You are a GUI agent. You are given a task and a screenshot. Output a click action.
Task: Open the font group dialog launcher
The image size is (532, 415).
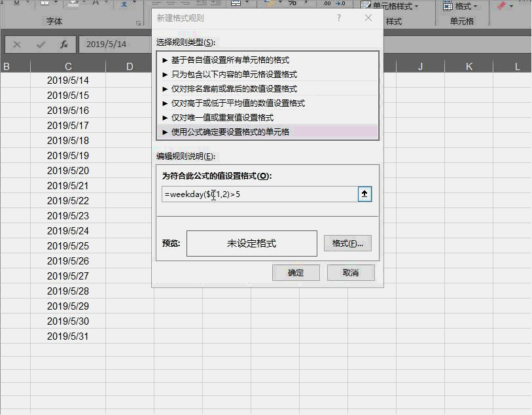[139, 23]
